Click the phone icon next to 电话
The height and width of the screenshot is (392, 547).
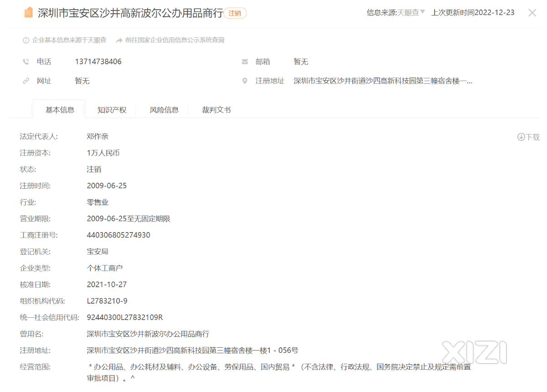(x=26, y=62)
